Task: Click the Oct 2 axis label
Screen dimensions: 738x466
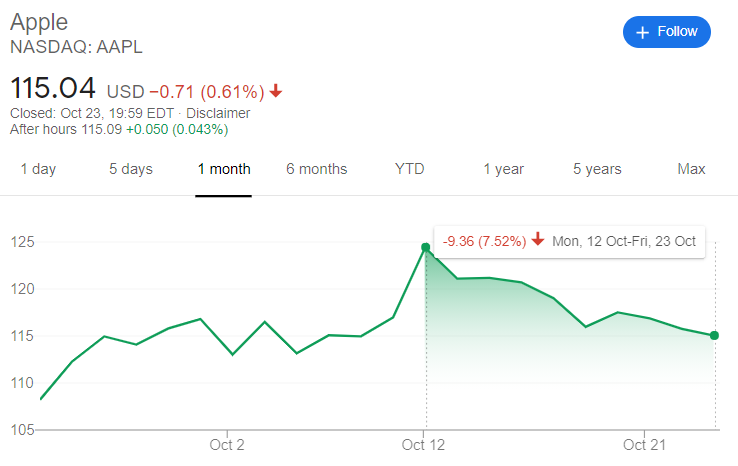Action: tap(227, 445)
